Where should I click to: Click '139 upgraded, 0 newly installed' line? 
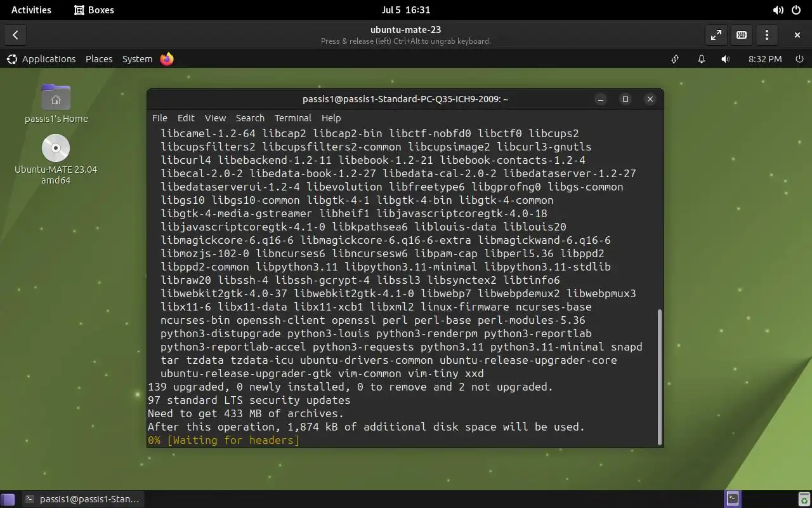pyautogui.click(x=350, y=387)
